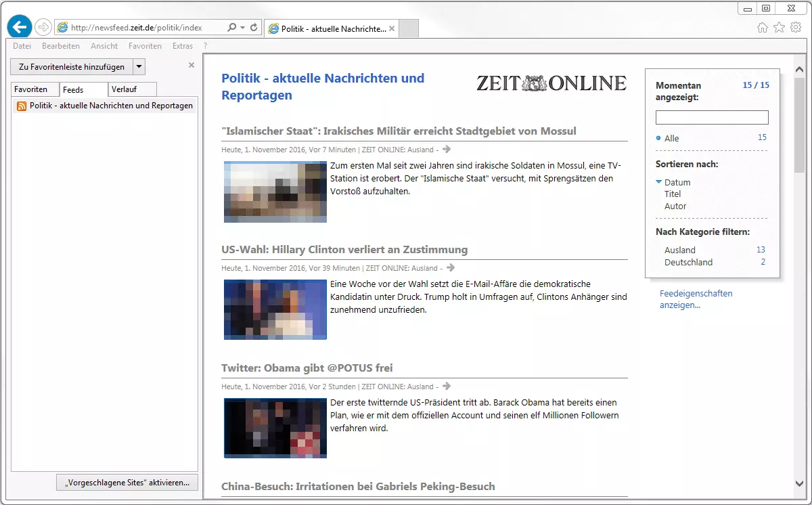Click the count 13 beside Ausland

tap(761, 250)
